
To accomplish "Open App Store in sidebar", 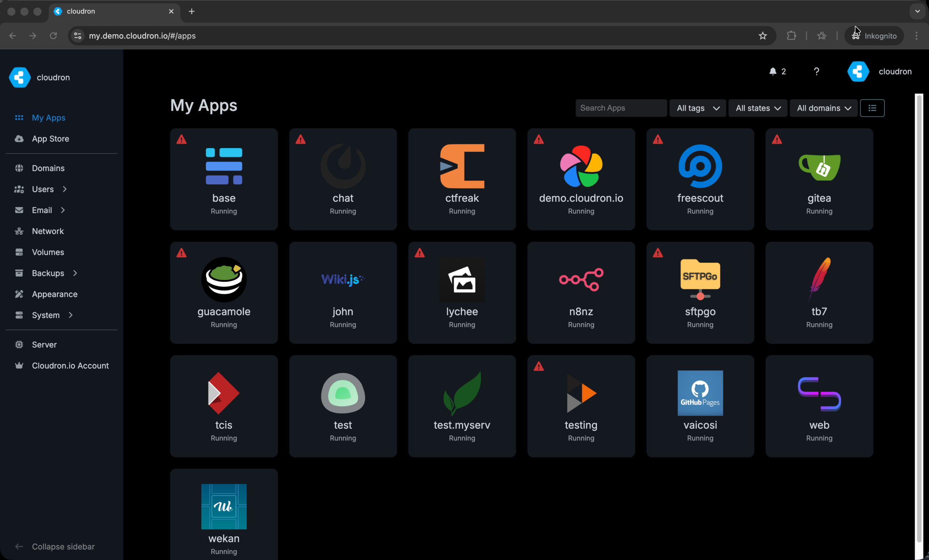I will tap(50, 139).
